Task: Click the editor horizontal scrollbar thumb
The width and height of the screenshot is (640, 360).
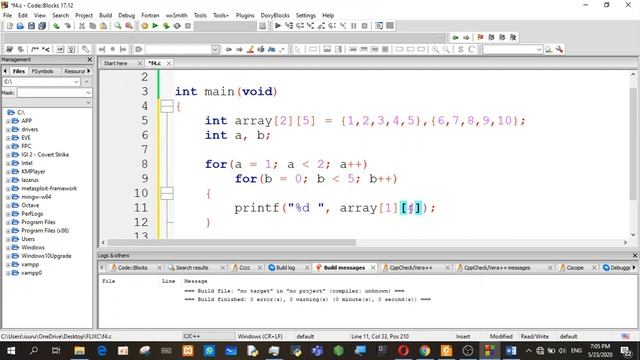Action: 231,242
